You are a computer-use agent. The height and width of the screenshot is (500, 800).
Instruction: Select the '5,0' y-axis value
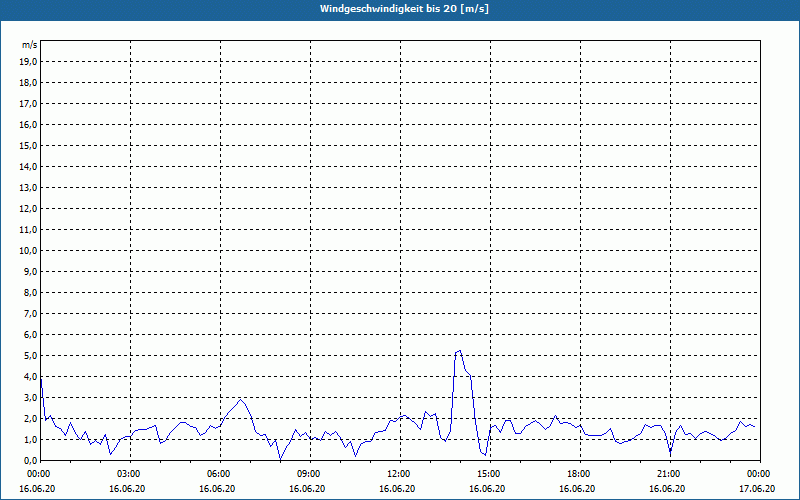[x=31, y=356]
